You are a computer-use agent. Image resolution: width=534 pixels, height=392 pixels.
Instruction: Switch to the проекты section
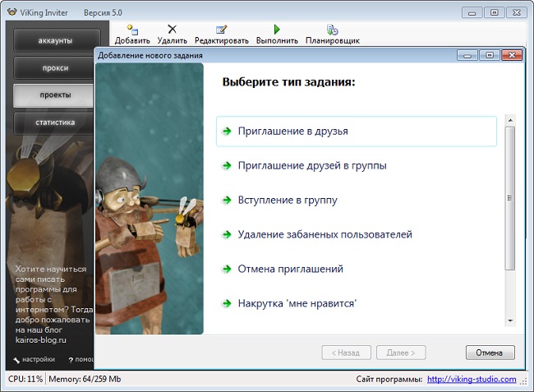pos(53,95)
